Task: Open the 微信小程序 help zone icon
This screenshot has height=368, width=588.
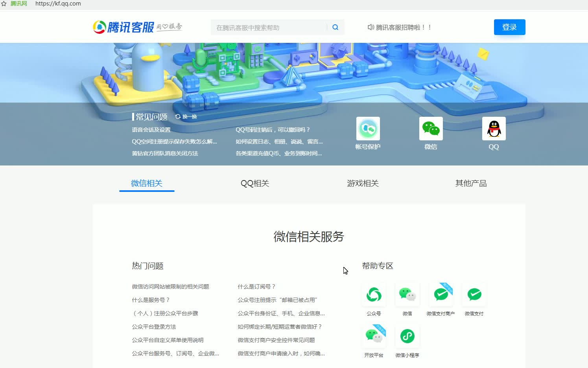Action: 407,336
